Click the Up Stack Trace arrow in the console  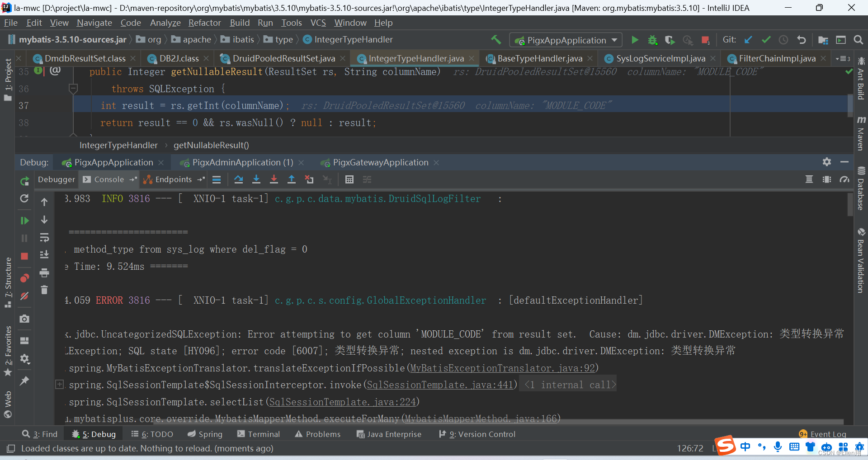click(44, 202)
